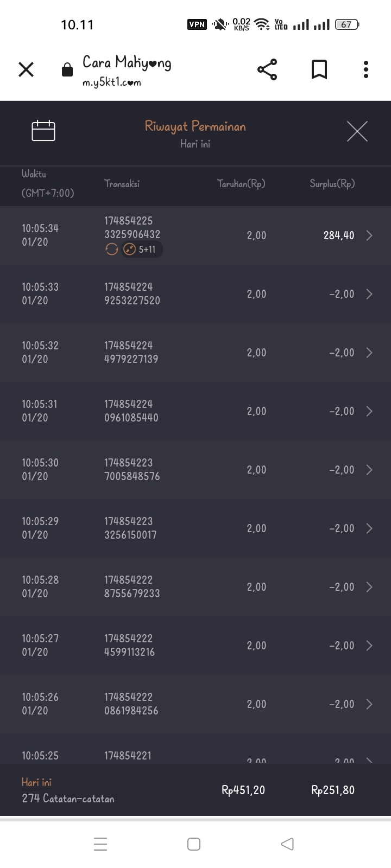
Task: Open the calendar date picker icon
Action: point(43,131)
